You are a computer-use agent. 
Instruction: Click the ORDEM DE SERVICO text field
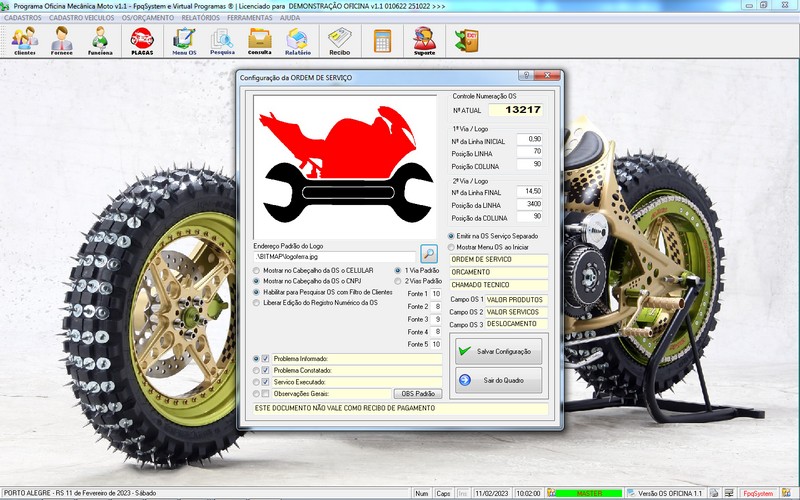click(x=498, y=260)
